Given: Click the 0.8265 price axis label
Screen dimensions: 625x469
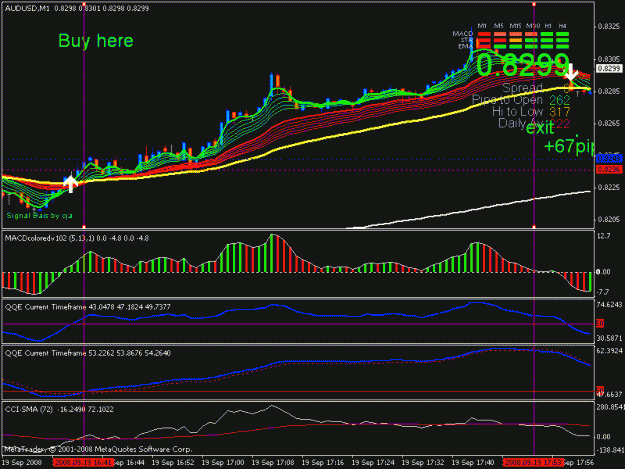Looking at the screenshot, I should tap(609, 124).
